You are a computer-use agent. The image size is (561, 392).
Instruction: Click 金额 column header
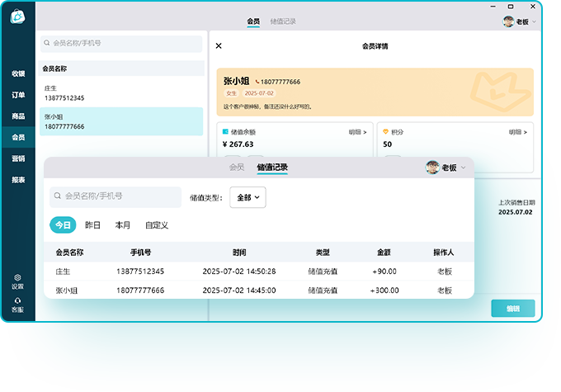pos(384,253)
